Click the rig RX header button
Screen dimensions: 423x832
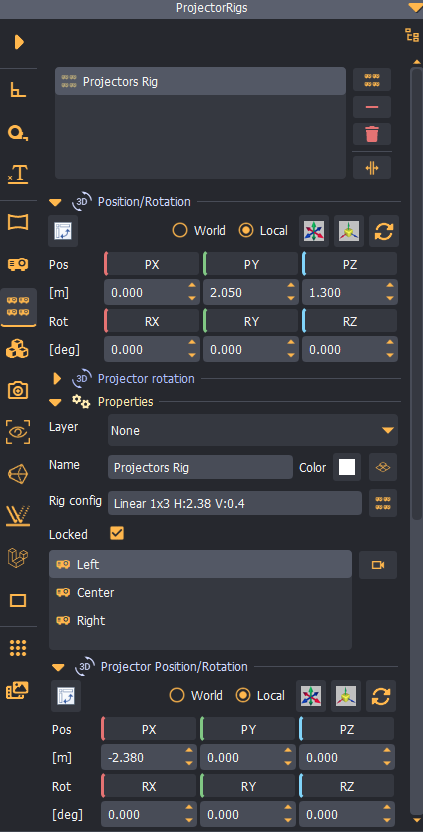152,322
